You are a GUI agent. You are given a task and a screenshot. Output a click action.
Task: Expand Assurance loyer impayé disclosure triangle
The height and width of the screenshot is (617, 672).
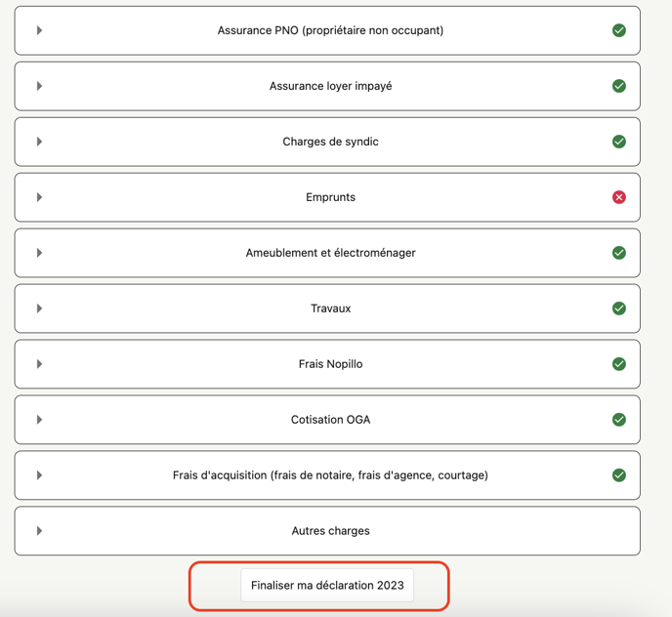(x=39, y=86)
